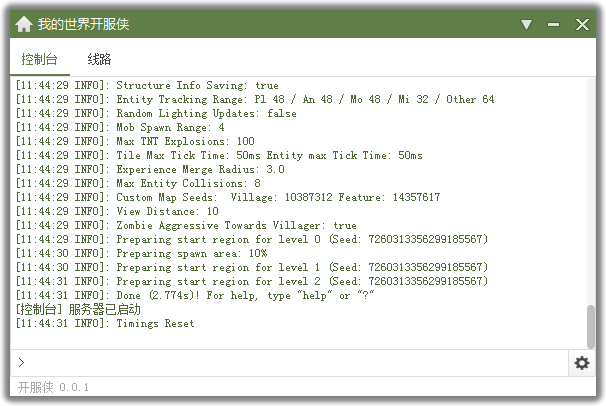Image resolution: width=606 pixels, height=406 pixels.
Task: Click scrollbar track above the thumb
Action: (591, 191)
